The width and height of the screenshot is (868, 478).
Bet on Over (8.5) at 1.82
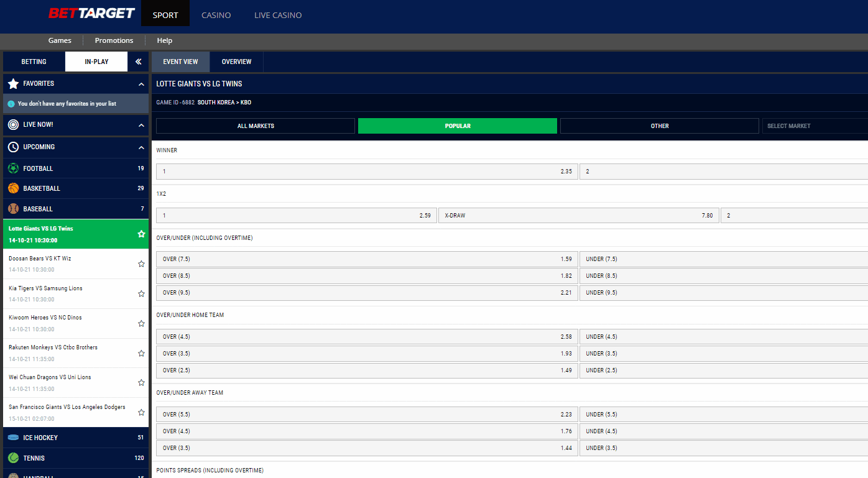point(367,276)
